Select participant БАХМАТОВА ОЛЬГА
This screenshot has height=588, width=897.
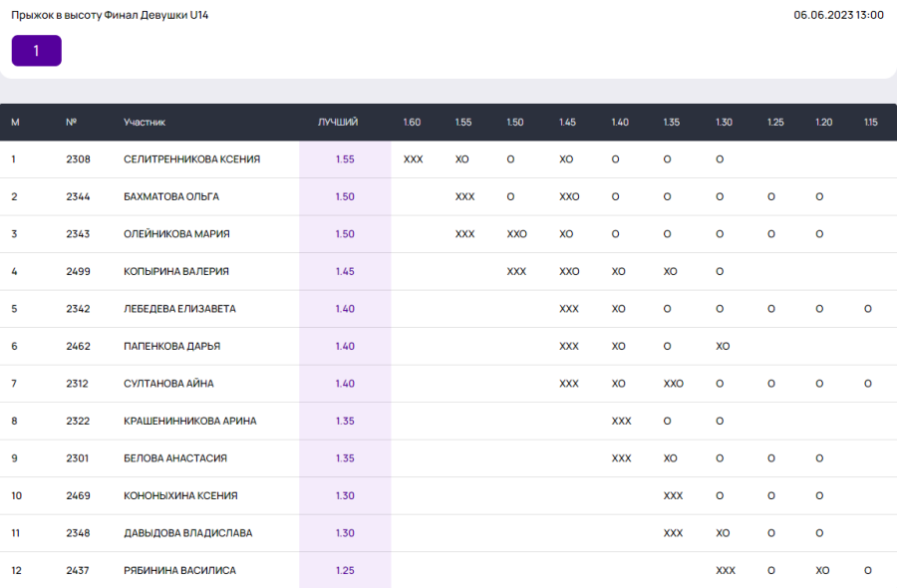(170, 196)
